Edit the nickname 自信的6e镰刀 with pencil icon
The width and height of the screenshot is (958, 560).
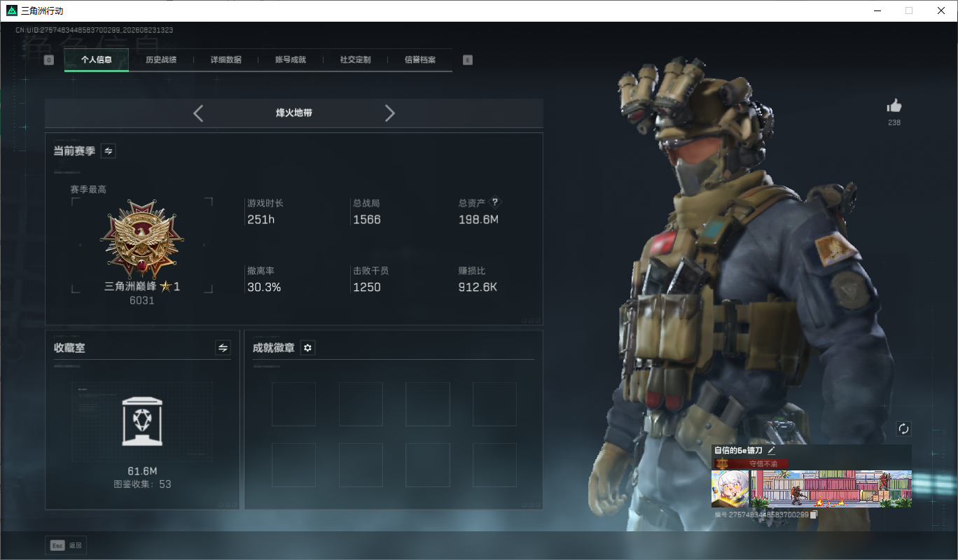click(x=772, y=451)
